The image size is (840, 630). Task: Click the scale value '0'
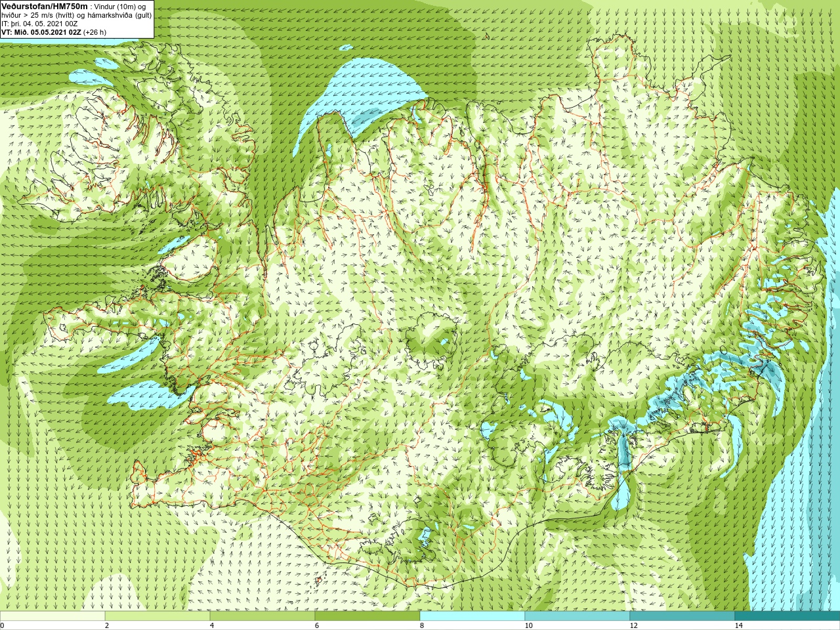(x=3, y=625)
